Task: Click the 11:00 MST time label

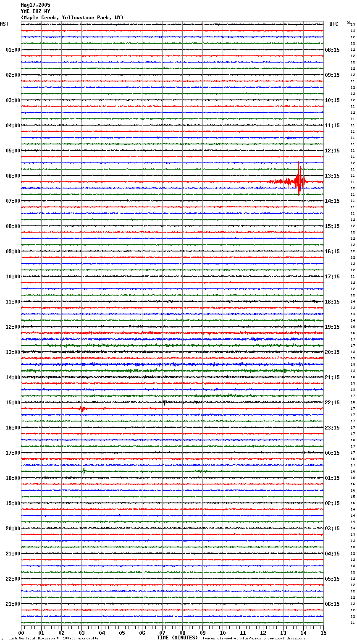Action: point(13,302)
